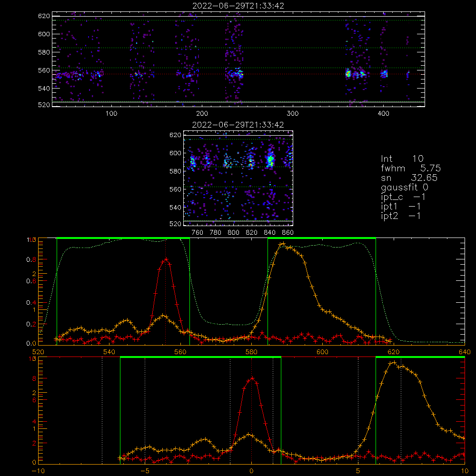Click the red curve peak in the upper profile plot
The height and width of the screenshot is (476, 476).
click(166, 259)
